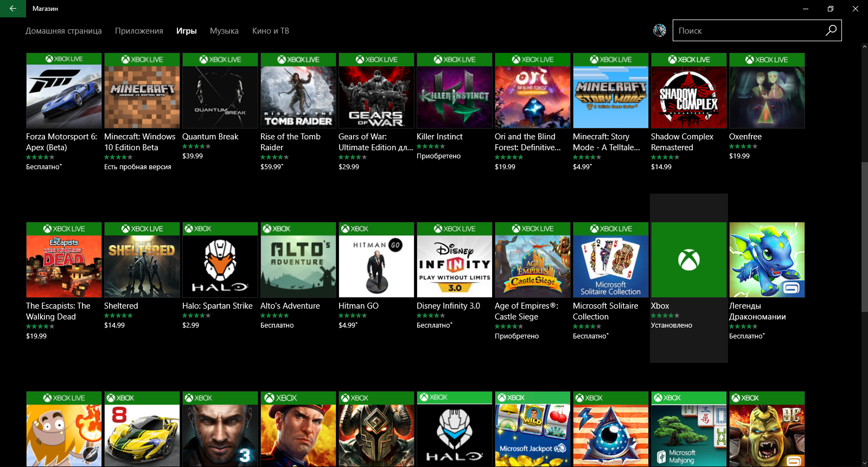This screenshot has width=868, height=467.
Task: Click the search magnifier icon
Action: coord(831,30)
